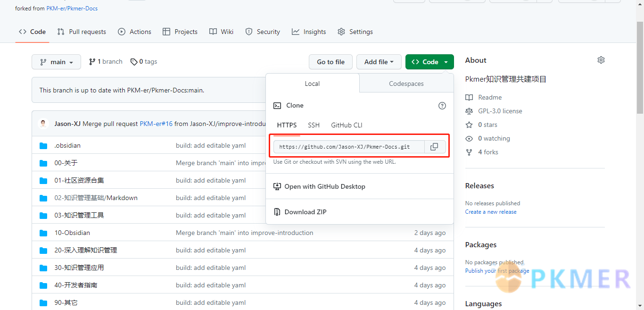
Task: Open the PKM-er#16 pull request link
Action: 156,124
